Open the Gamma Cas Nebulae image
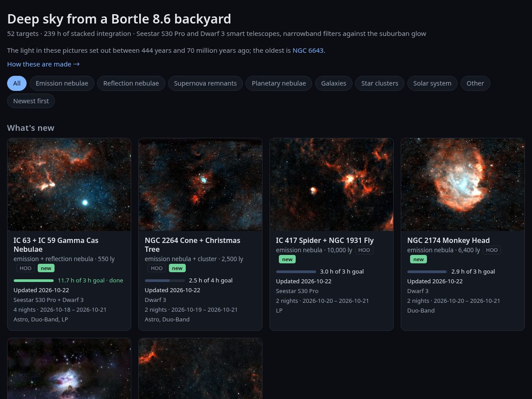The height and width of the screenshot is (399, 532). click(x=69, y=184)
